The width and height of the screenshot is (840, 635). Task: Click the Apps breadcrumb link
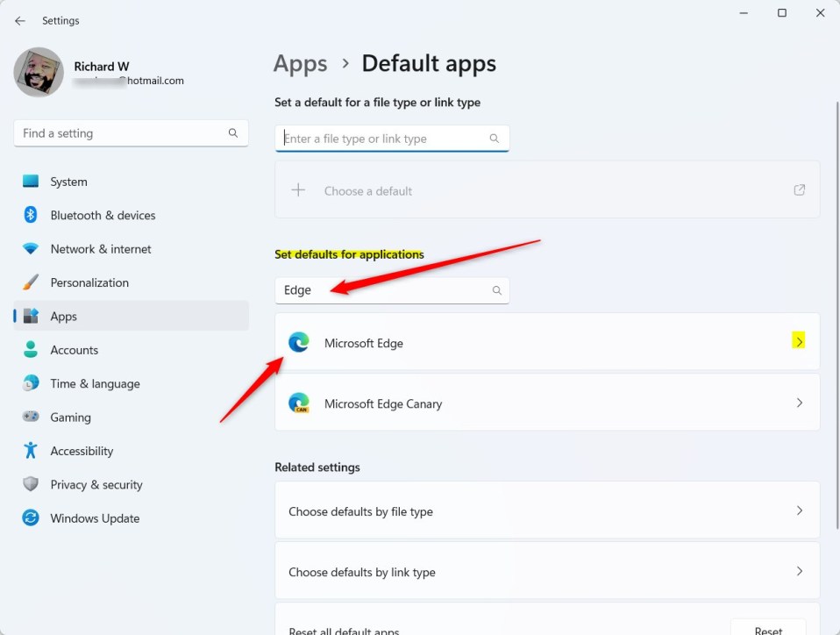coord(300,64)
